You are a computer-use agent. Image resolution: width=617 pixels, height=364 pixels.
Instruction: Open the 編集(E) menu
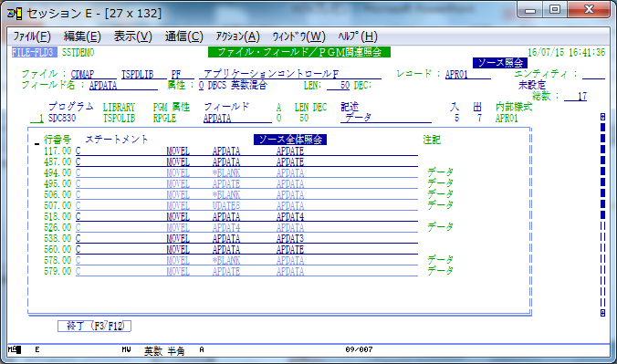click(x=82, y=36)
